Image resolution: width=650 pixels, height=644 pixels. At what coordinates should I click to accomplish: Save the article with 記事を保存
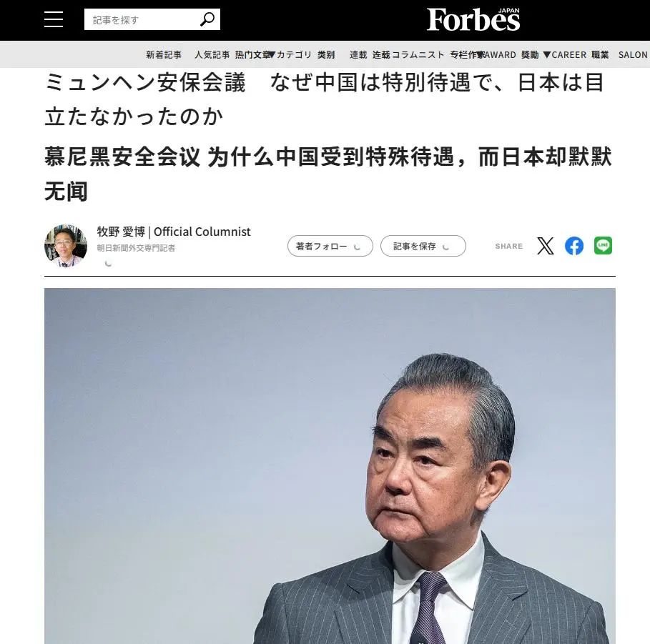click(423, 246)
